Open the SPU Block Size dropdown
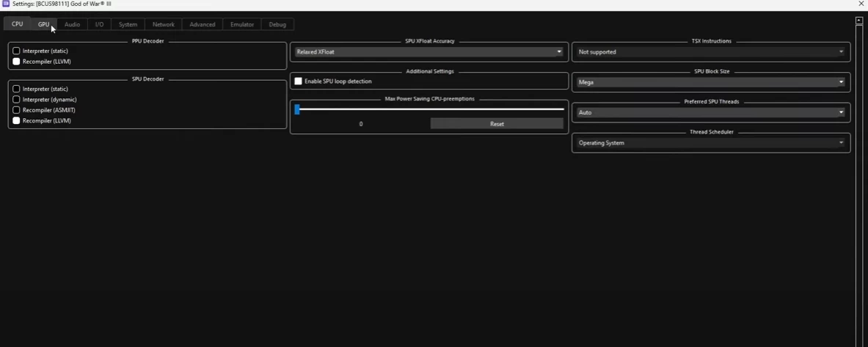868x347 pixels. coord(710,82)
